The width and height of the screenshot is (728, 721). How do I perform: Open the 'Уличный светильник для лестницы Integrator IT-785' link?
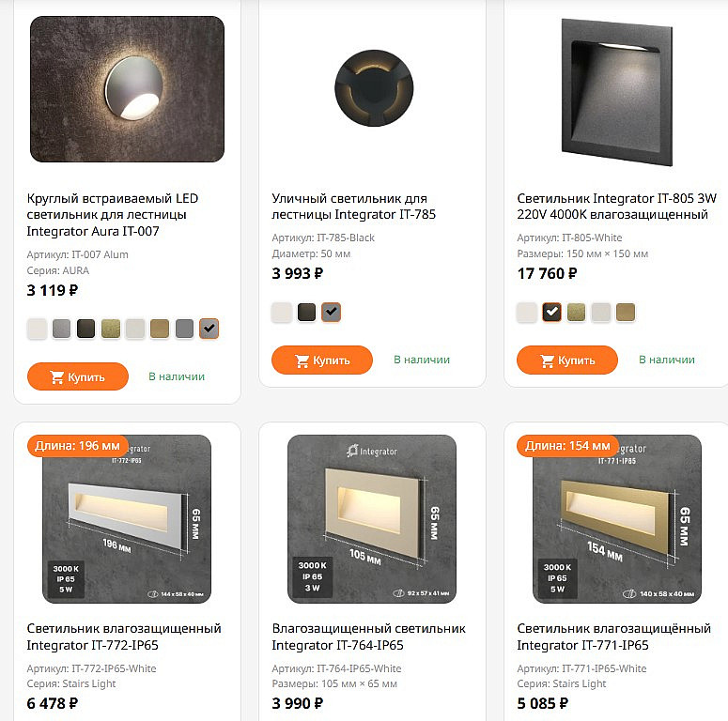click(349, 207)
